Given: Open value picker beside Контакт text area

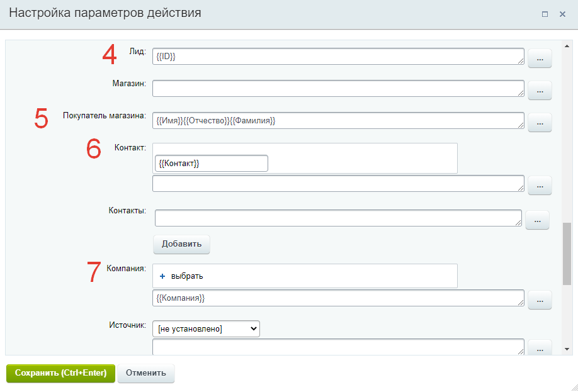Looking at the screenshot, I should pyautogui.click(x=539, y=186).
